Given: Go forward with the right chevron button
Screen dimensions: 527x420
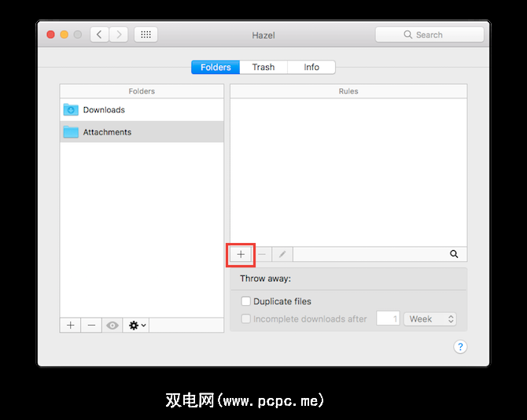Looking at the screenshot, I should [x=119, y=35].
